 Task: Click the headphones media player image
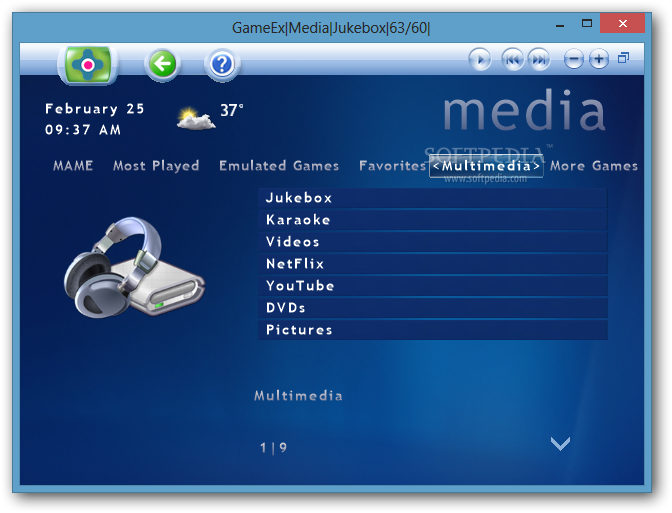tap(134, 267)
